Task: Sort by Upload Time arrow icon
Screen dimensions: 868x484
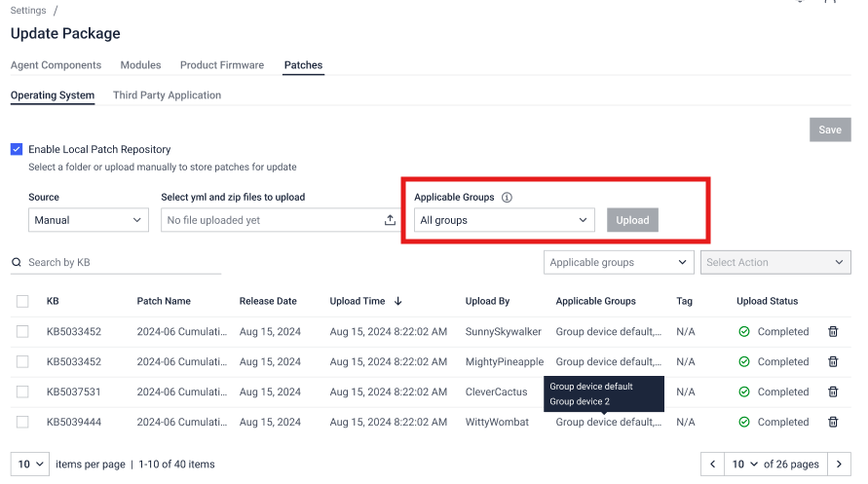Action: tap(398, 302)
